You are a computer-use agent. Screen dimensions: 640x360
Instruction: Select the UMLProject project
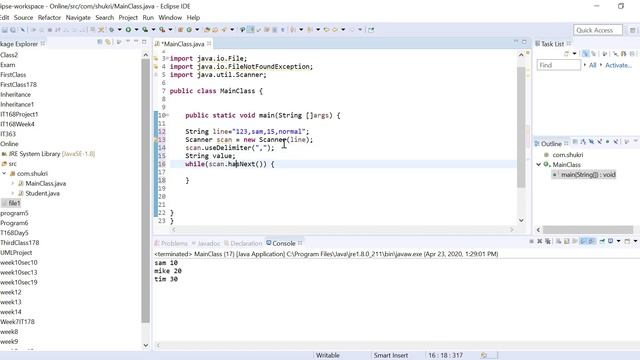point(16,253)
